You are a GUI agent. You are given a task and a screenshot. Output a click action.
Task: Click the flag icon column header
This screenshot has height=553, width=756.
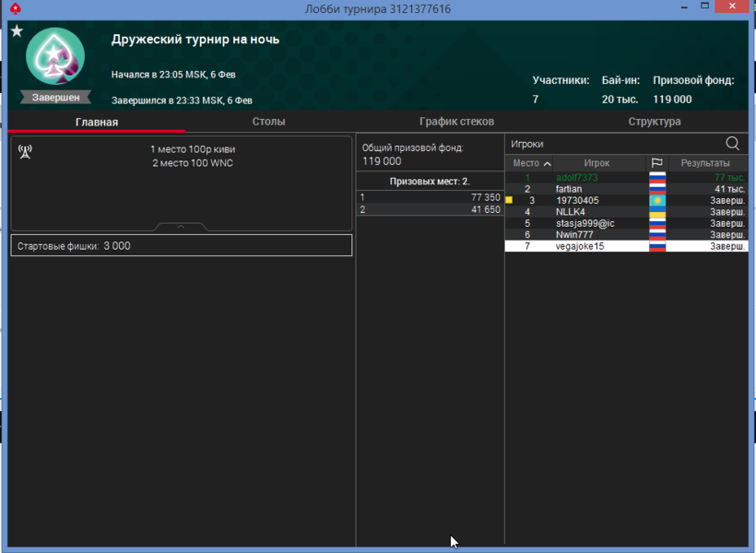pyautogui.click(x=657, y=163)
